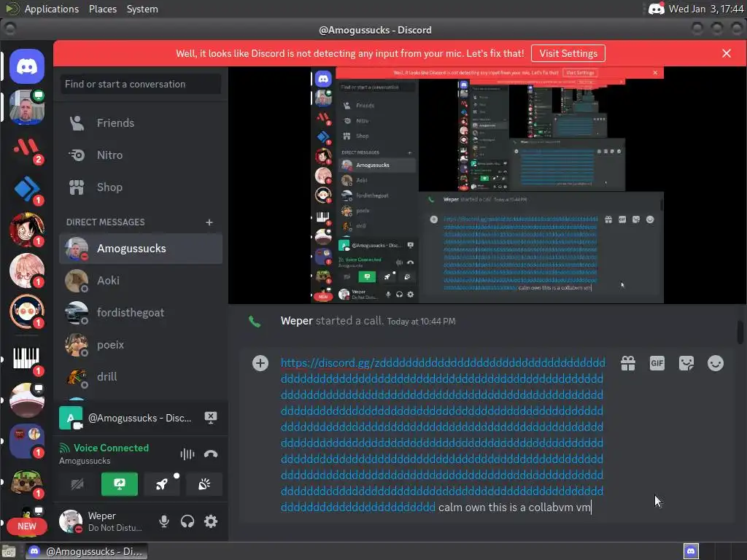Click Find or start a conversation field
This screenshot has height=560, width=747.
pyautogui.click(x=141, y=85)
